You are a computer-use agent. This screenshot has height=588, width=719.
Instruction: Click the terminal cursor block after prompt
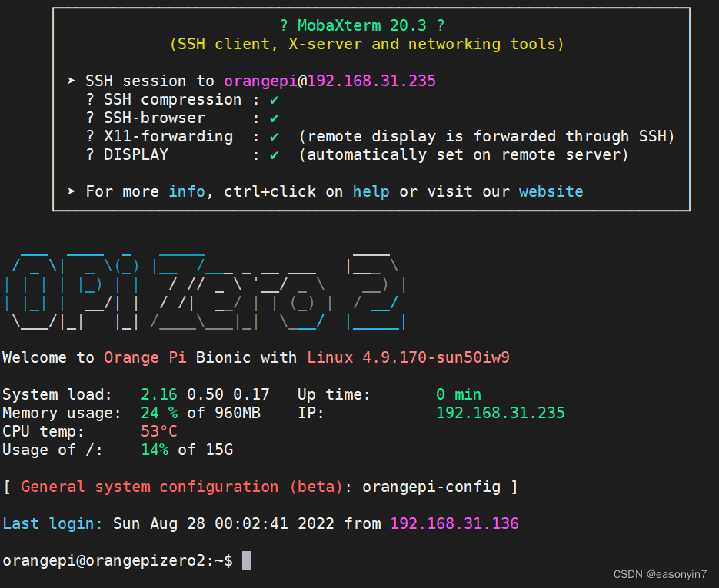click(x=247, y=560)
